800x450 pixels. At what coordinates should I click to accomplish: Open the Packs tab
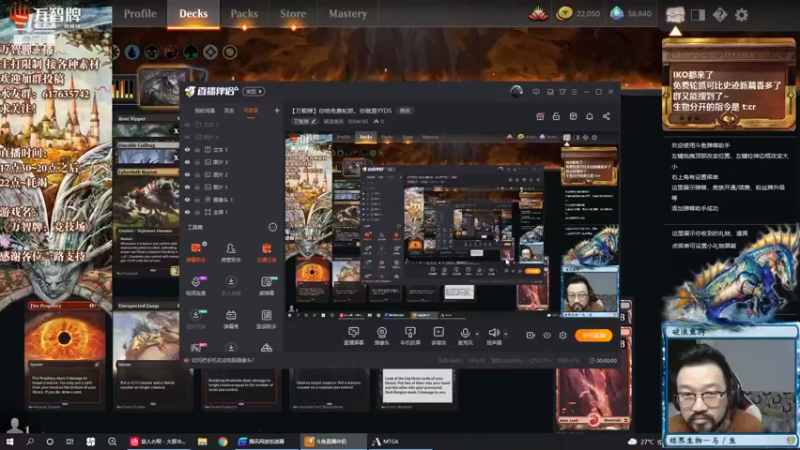click(244, 14)
